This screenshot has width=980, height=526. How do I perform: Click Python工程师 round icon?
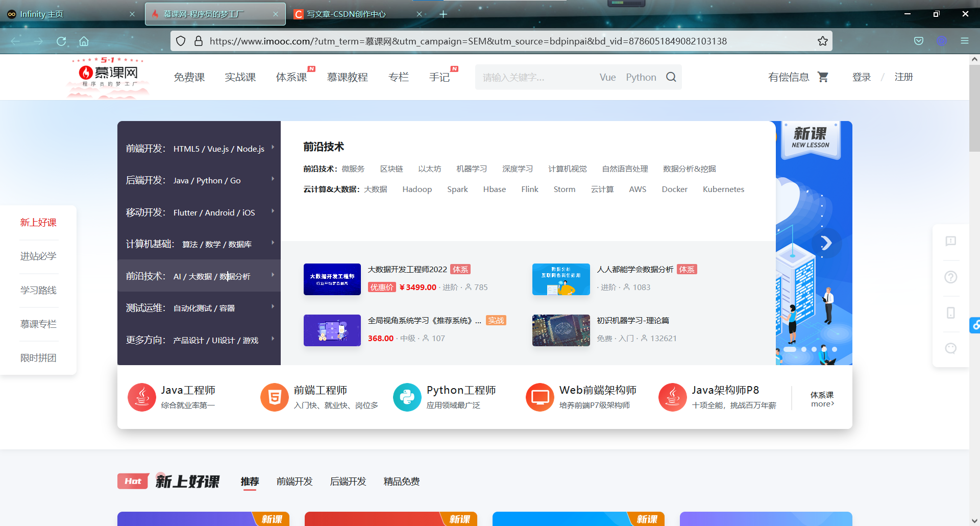407,397
